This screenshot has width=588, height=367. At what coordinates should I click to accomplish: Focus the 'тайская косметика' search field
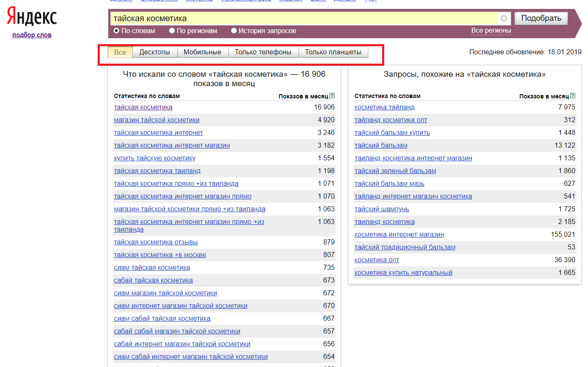(x=304, y=18)
